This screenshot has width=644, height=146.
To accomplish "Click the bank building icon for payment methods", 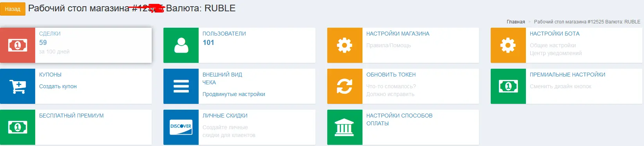I will click(345, 127).
